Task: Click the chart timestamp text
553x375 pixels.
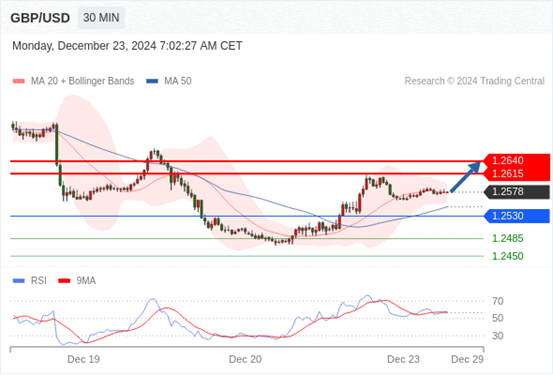Action: (x=127, y=46)
